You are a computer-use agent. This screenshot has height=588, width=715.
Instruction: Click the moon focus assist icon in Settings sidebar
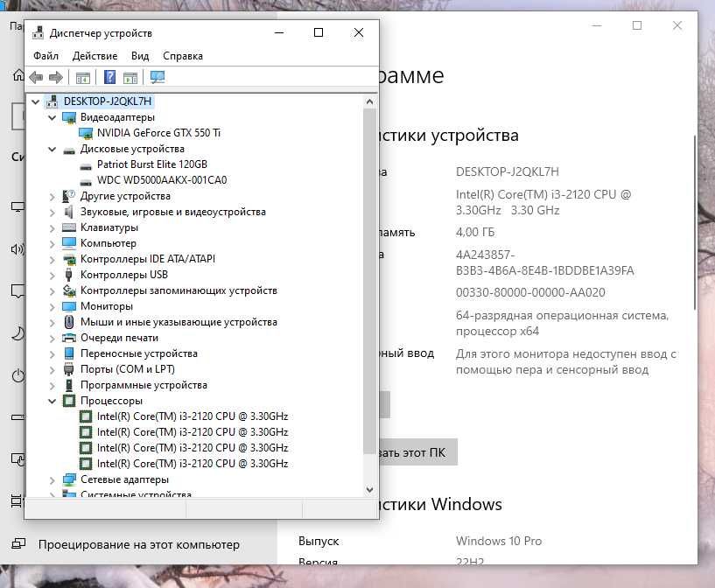(18, 333)
